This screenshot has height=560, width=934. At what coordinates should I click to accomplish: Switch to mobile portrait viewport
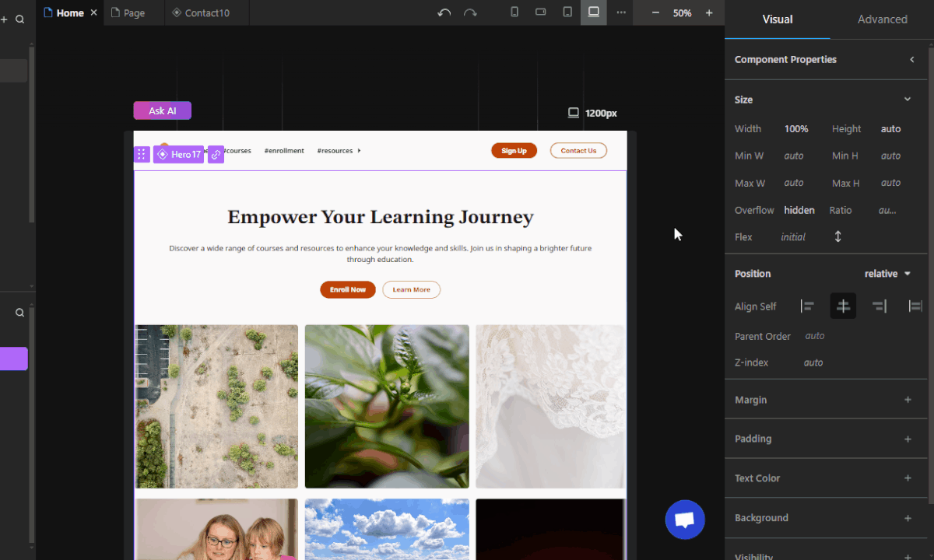(514, 12)
